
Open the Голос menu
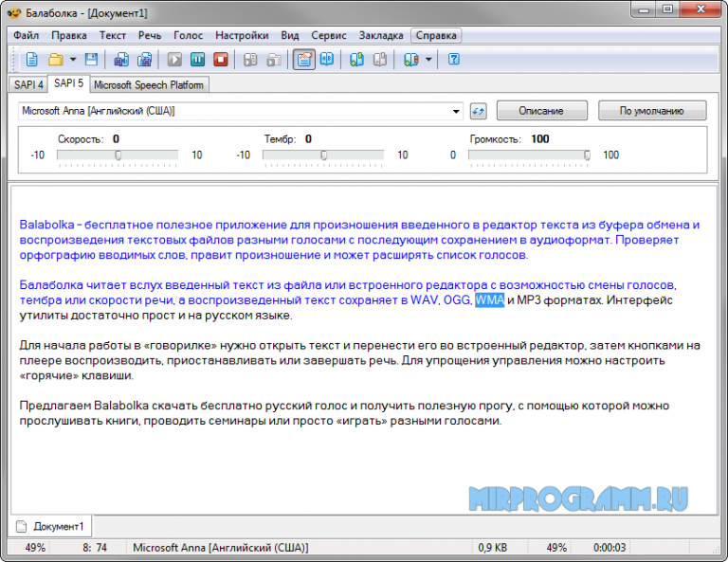188,35
